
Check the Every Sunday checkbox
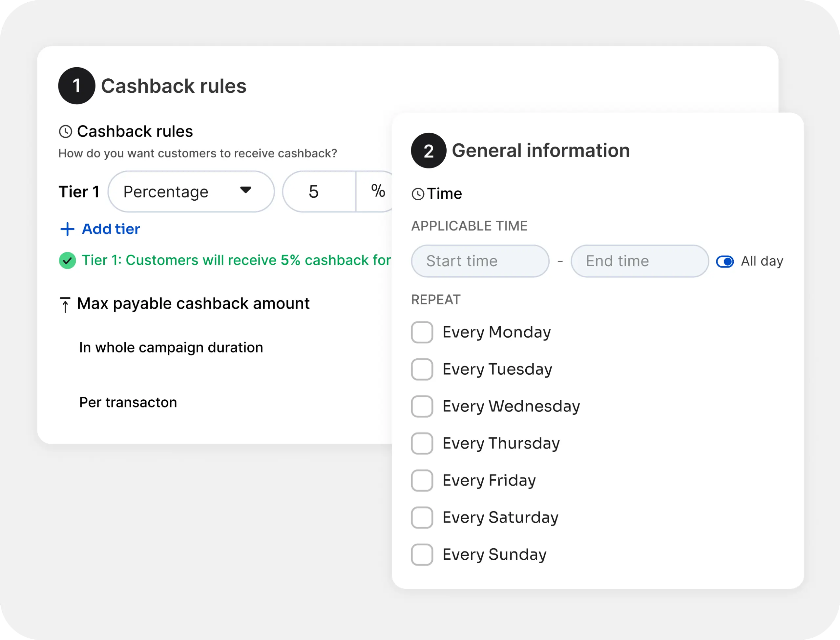click(422, 554)
